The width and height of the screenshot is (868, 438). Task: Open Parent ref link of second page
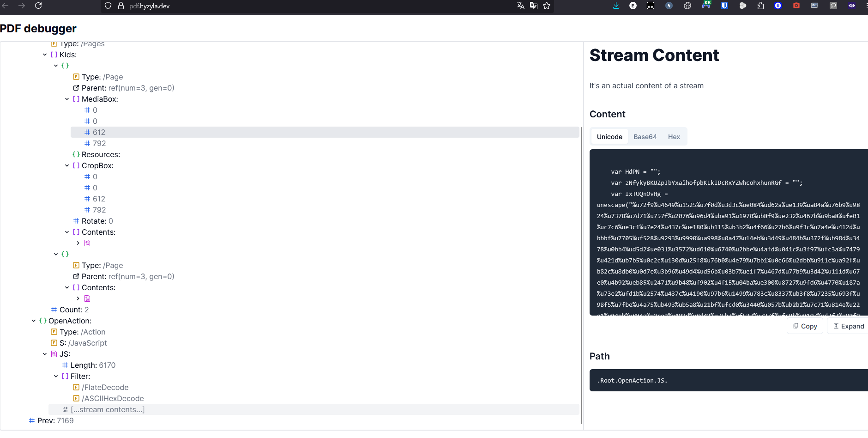click(141, 276)
